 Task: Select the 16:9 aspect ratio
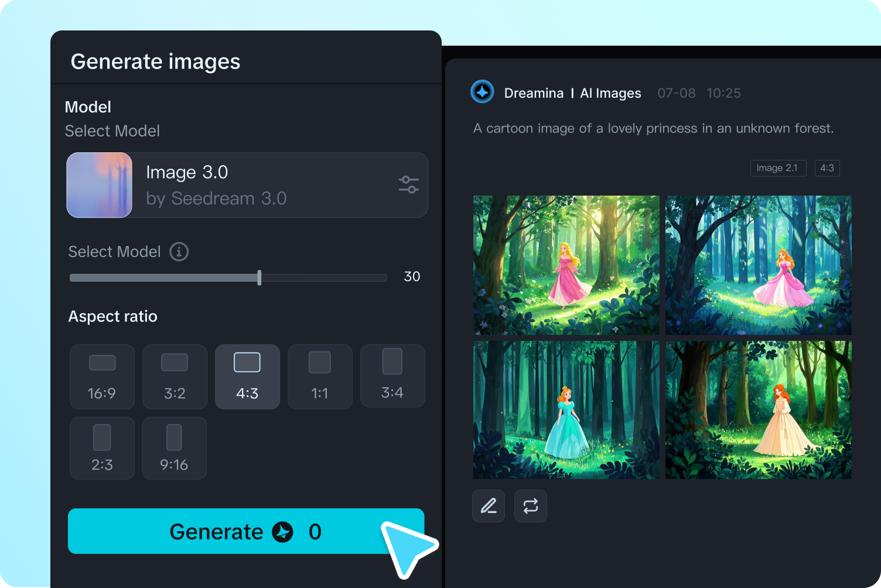point(102,377)
